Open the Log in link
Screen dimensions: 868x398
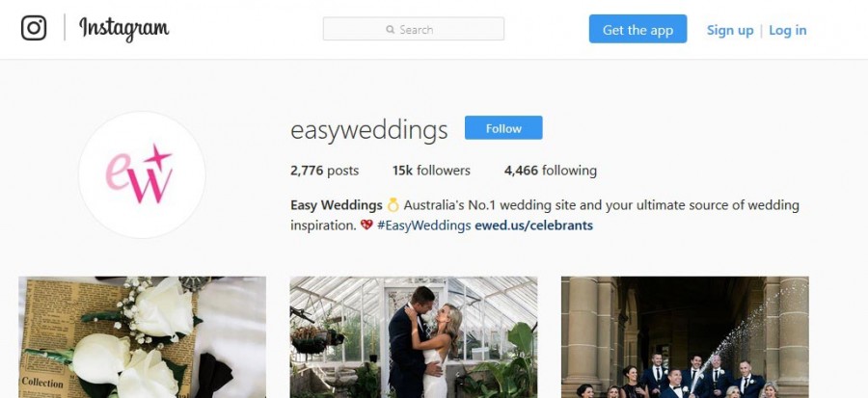click(x=788, y=30)
